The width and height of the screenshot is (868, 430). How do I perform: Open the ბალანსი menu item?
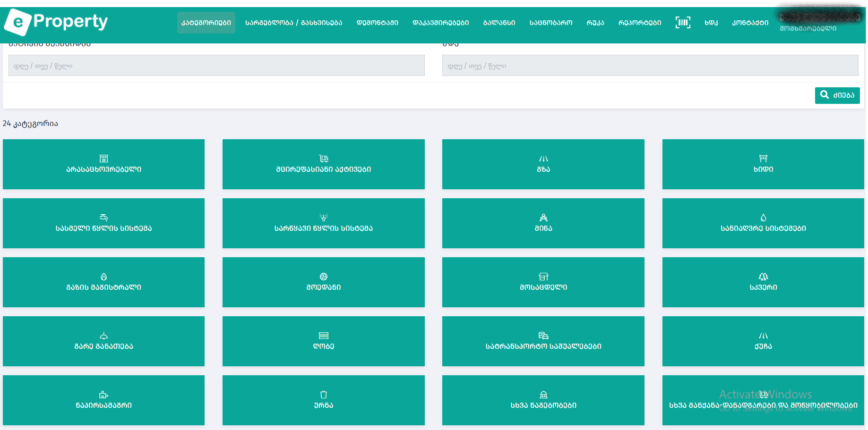(499, 23)
